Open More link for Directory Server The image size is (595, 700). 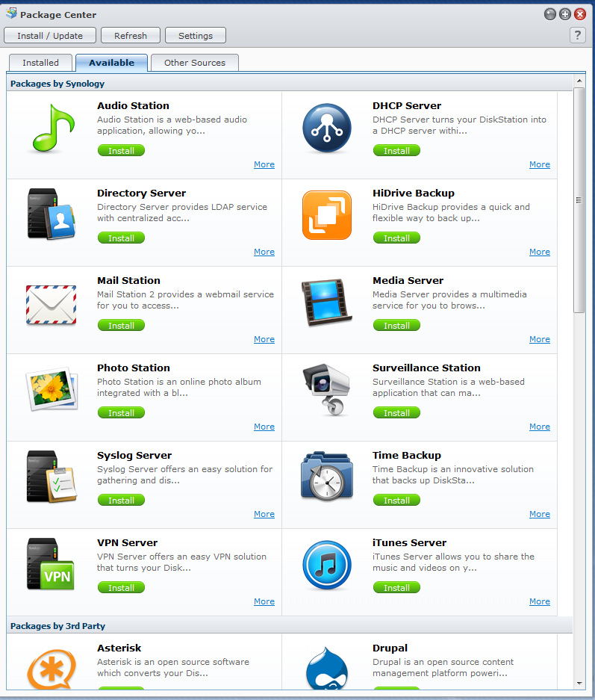click(264, 252)
